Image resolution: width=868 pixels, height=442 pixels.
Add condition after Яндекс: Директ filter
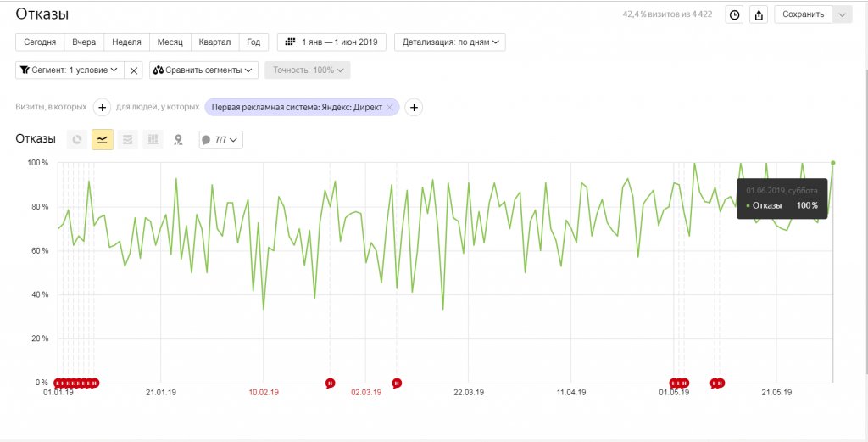414,107
